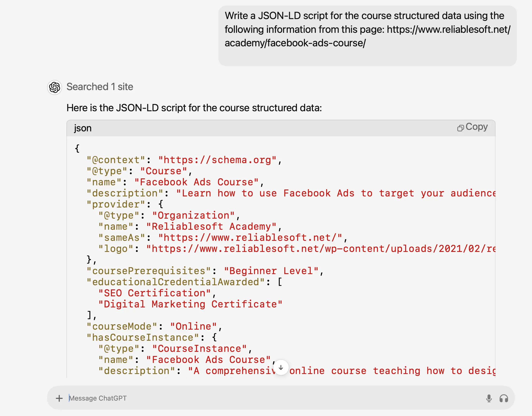Viewport: 532px width, 416px height.
Task: Click the "SEO Certification" string in code
Action: tap(154, 293)
